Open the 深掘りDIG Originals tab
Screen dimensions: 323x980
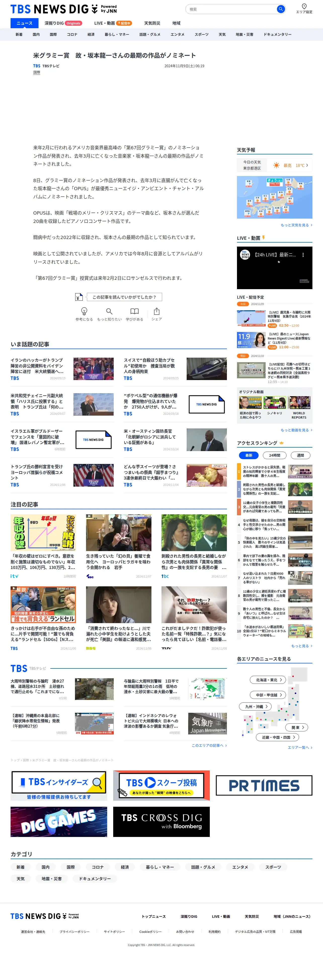click(x=63, y=23)
